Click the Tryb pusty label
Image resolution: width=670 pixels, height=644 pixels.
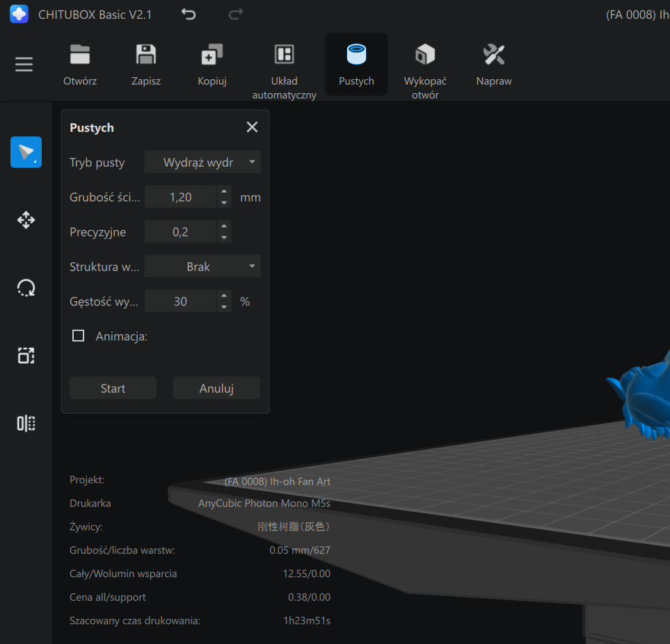coord(97,162)
